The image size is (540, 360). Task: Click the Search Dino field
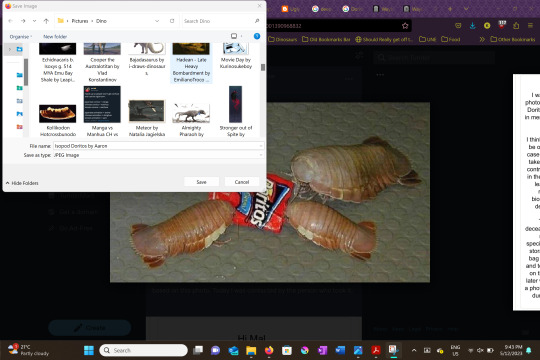221,21
